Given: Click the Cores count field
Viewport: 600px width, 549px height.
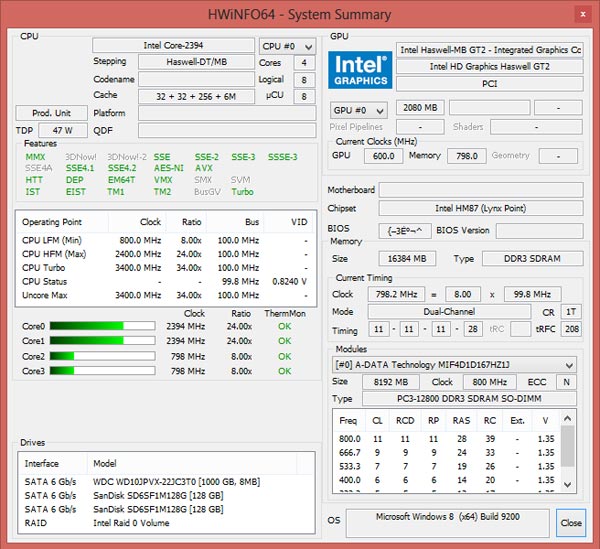Looking at the screenshot, I should 304,63.
